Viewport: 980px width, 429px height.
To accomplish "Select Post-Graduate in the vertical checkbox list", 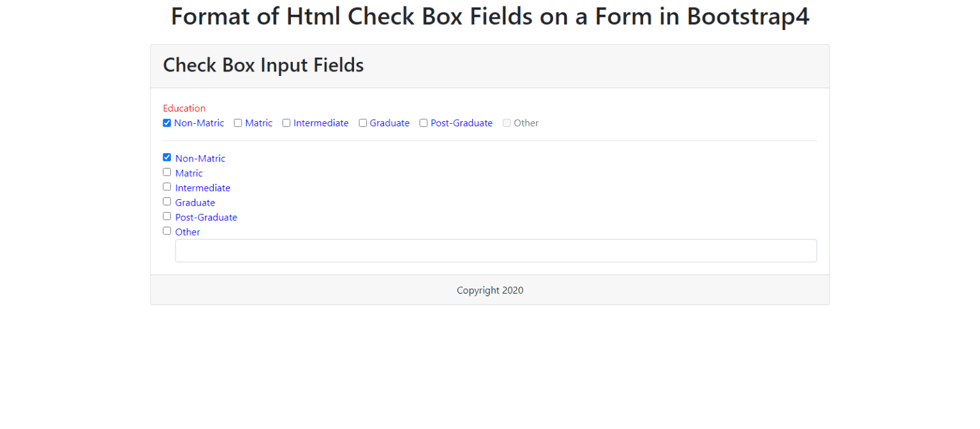I will pos(167,216).
